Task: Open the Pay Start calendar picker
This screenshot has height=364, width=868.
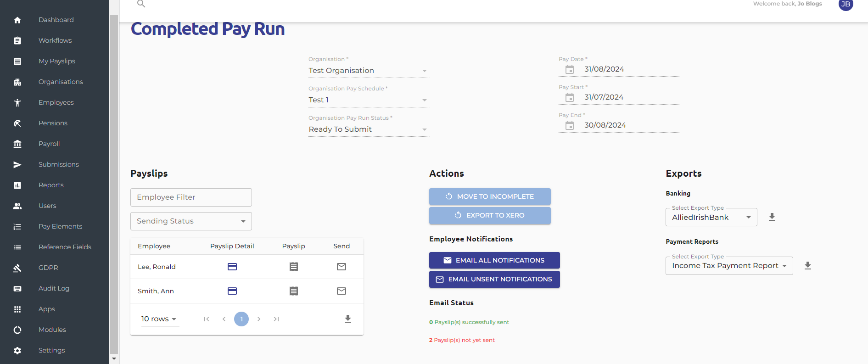Action: coord(570,97)
